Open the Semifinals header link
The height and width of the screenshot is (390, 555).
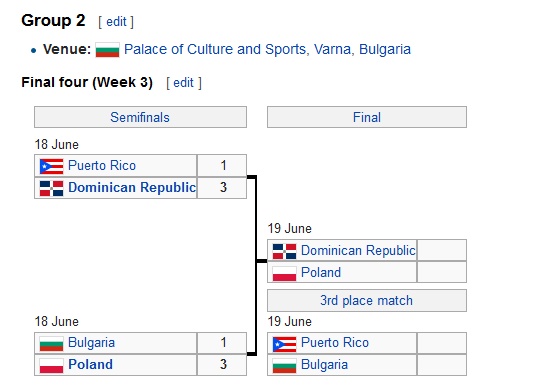click(x=140, y=117)
